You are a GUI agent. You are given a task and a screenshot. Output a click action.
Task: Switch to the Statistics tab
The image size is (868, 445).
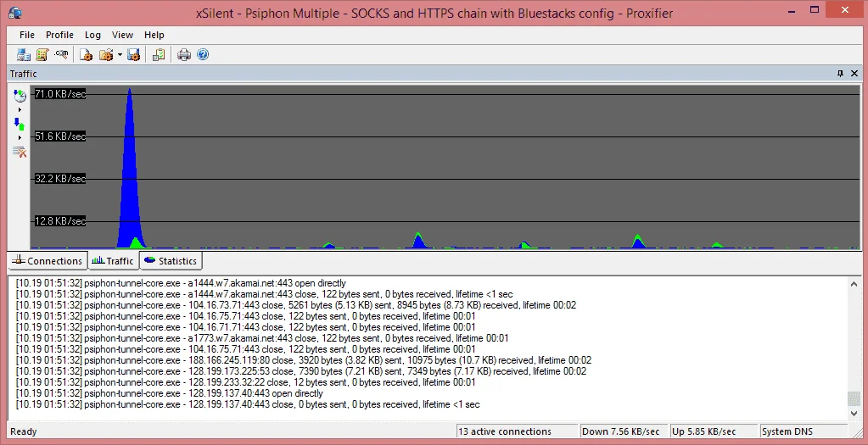click(x=171, y=261)
